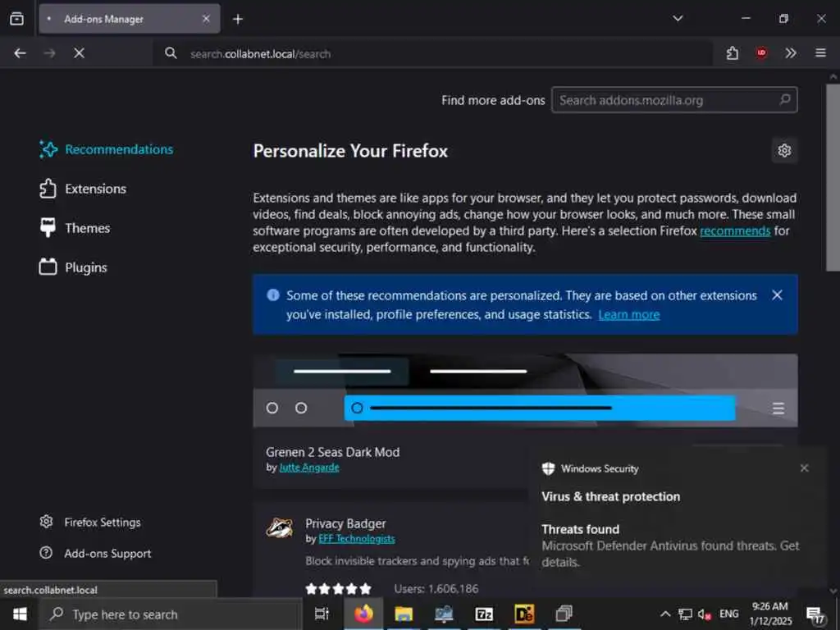The width and height of the screenshot is (840, 630).
Task: Dismiss the personalized recommendations notice
Action: (x=778, y=295)
